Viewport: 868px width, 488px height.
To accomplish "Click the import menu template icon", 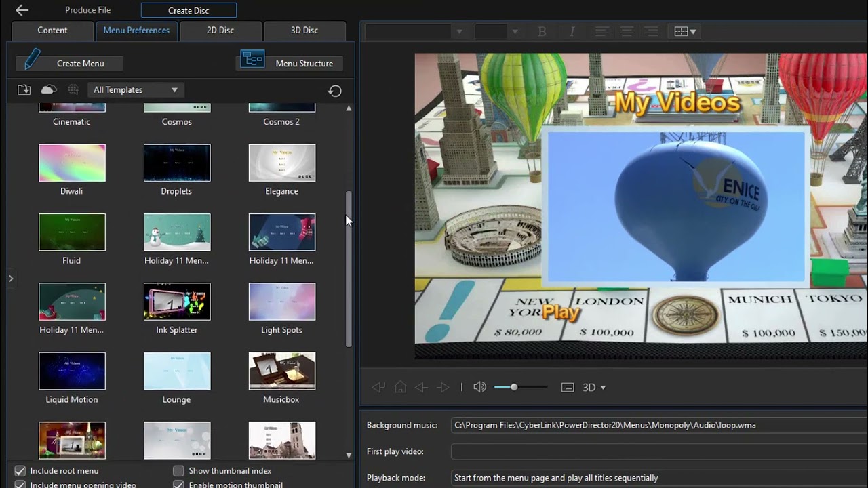I will click(x=24, y=89).
